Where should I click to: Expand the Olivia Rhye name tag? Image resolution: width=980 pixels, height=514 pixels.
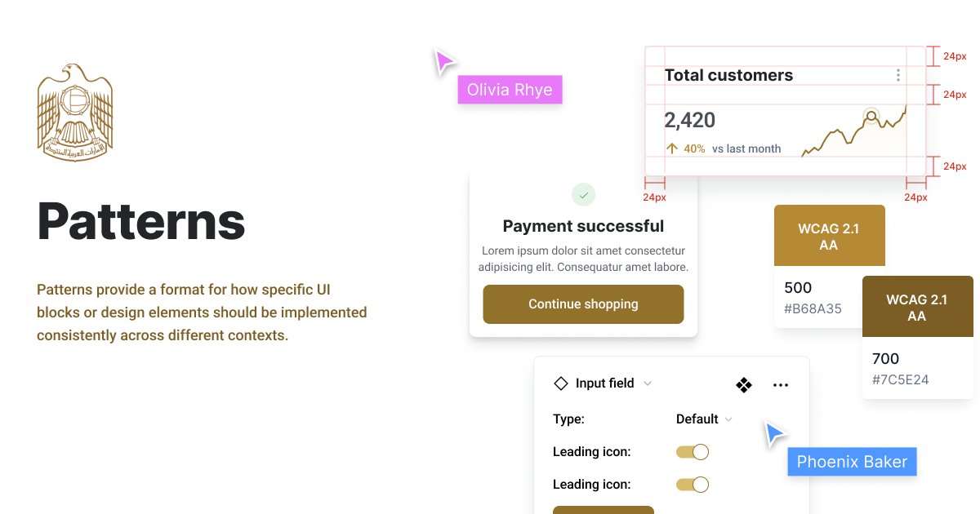[x=510, y=90]
